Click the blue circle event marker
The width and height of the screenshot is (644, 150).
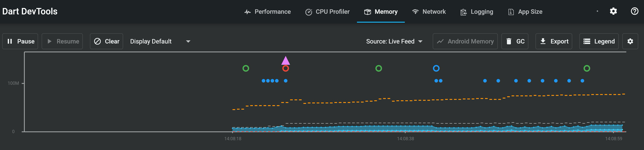(436, 68)
